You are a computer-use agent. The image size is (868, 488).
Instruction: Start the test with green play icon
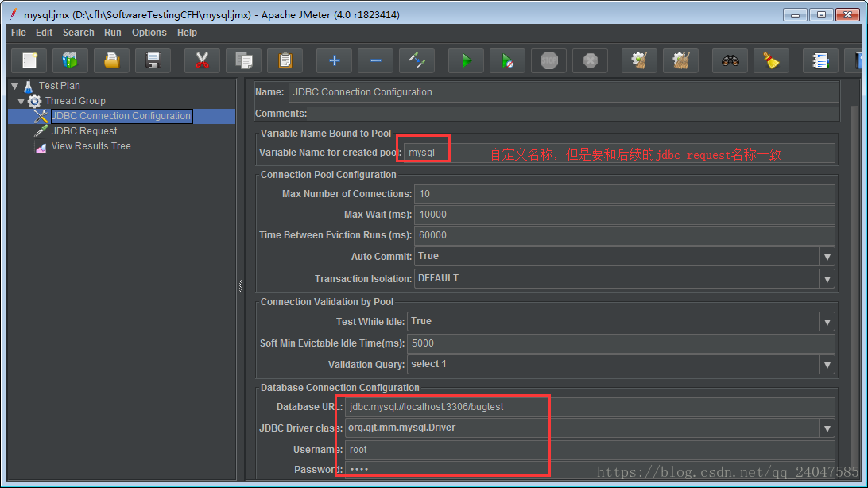(466, 60)
